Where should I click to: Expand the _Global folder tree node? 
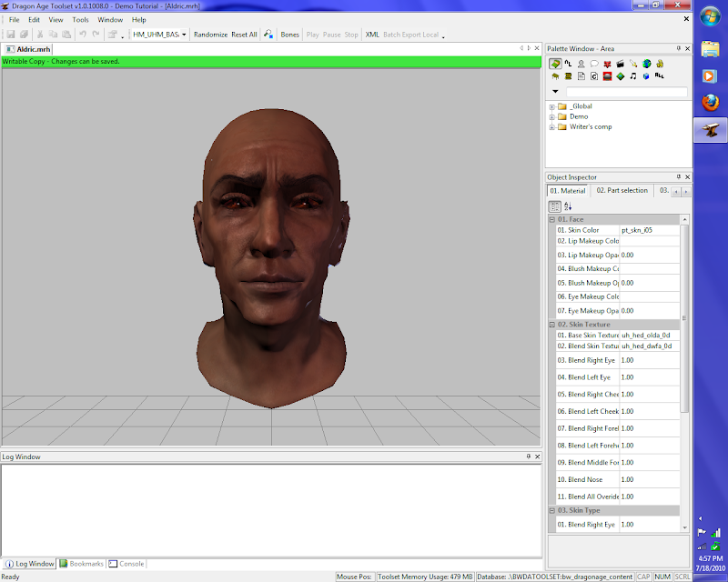[x=552, y=106]
